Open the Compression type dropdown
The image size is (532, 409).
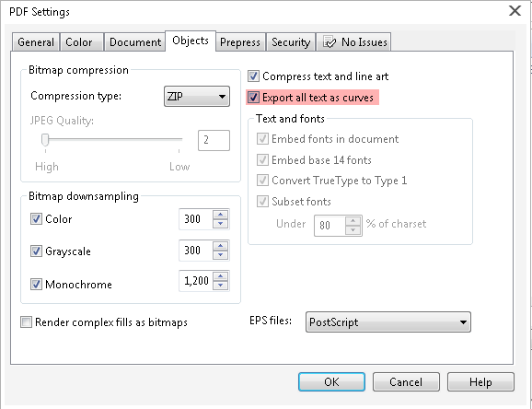197,97
